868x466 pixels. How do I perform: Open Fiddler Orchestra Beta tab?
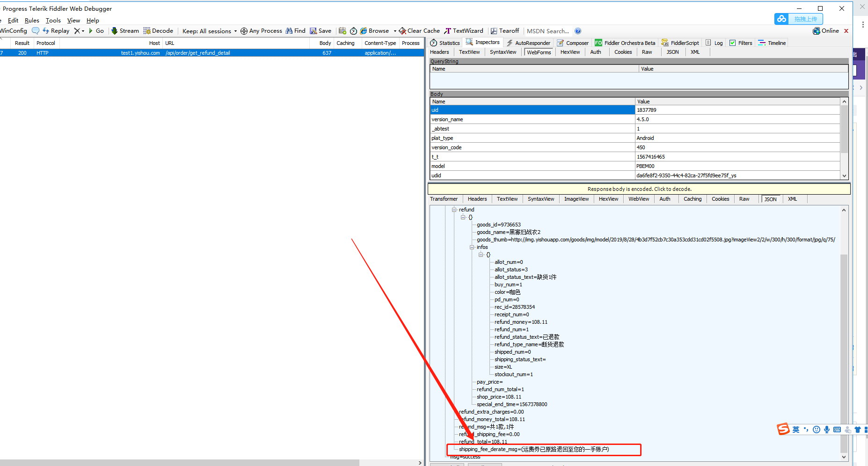click(625, 43)
